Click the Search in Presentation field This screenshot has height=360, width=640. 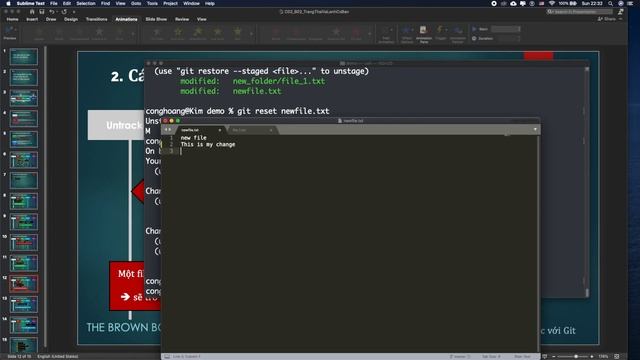coord(580,12)
